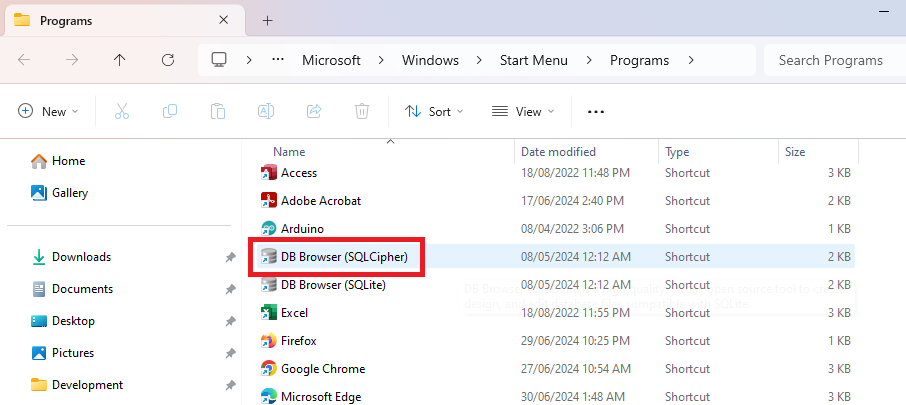Click the Copy icon in toolbar
906x405 pixels.
coord(170,112)
